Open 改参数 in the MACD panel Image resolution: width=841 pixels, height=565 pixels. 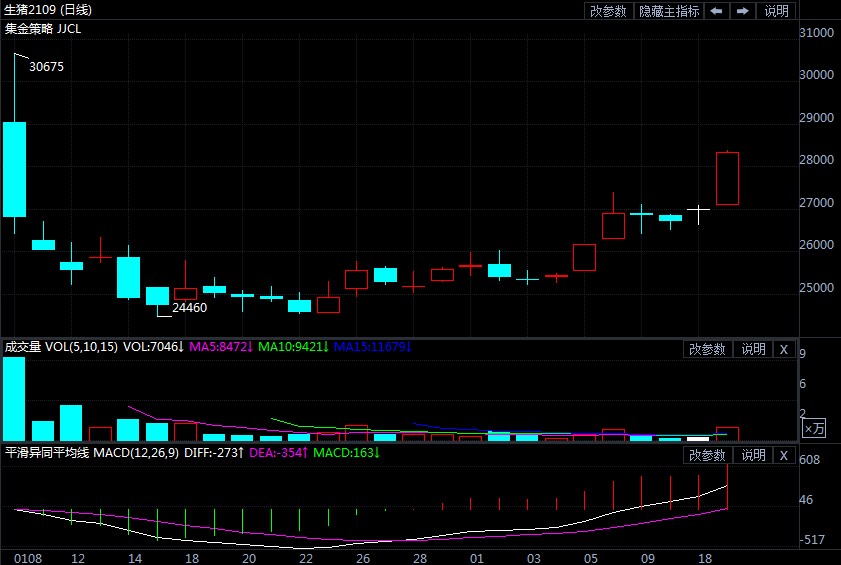coord(707,455)
